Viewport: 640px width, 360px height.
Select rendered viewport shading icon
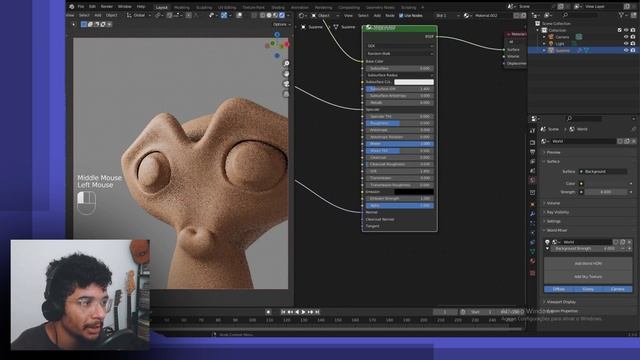point(282,16)
